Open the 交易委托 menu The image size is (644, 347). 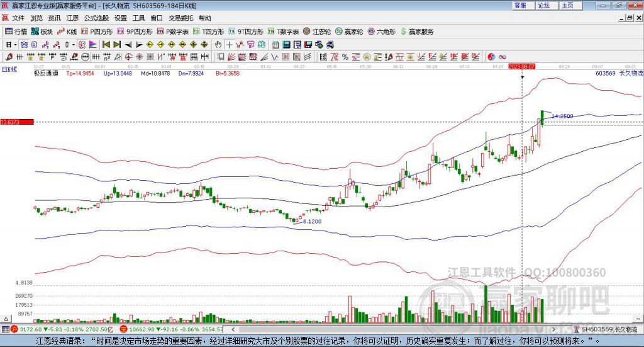[x=180, y=18]
